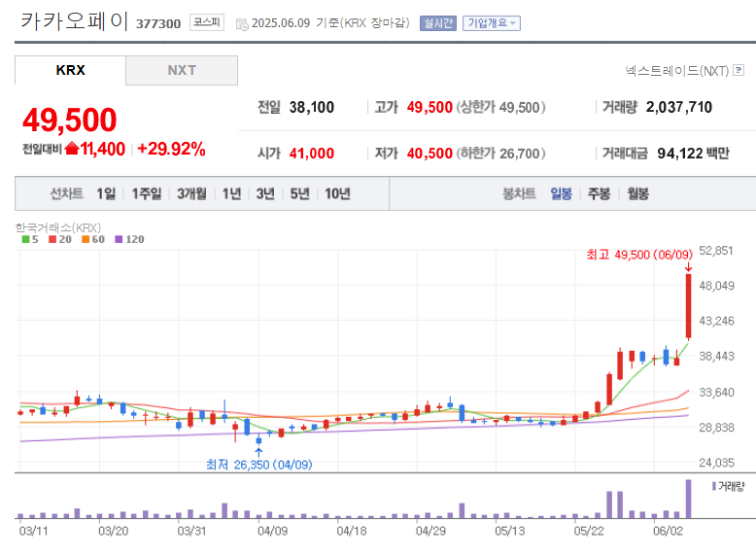Select the 3개월 line chart period
This screenshot has height=555, width=756.
tap(191, 193)
